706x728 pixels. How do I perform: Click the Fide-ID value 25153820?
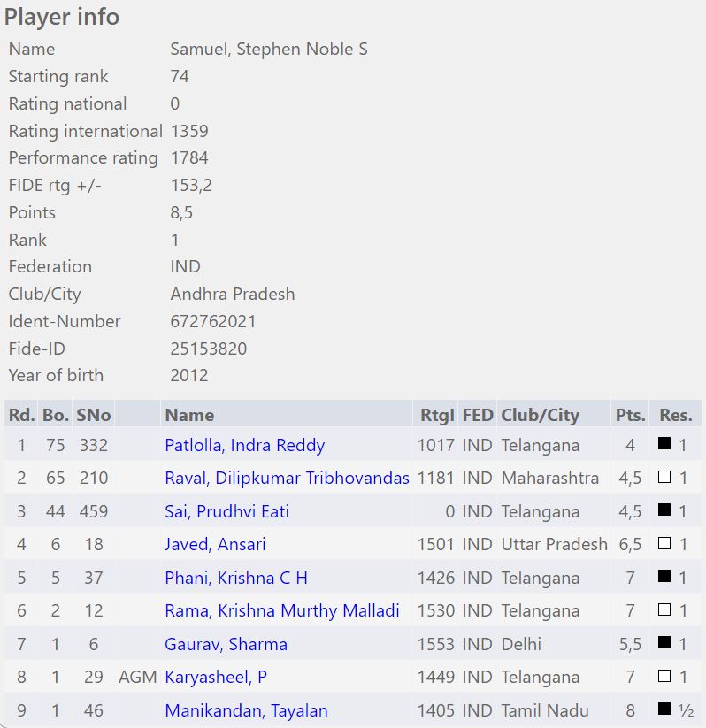click(x=209, y=349)
